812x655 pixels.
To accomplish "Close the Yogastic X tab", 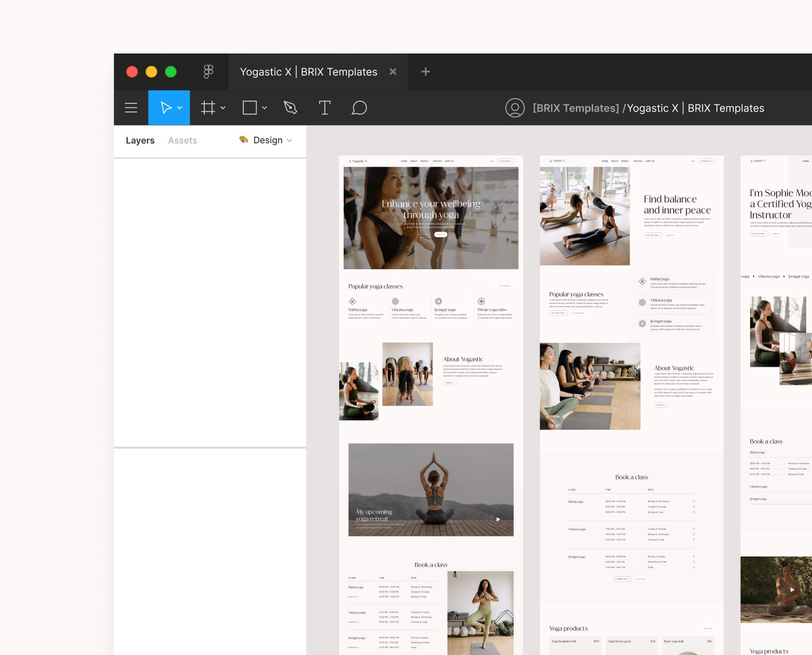I will tap(393, 72).
